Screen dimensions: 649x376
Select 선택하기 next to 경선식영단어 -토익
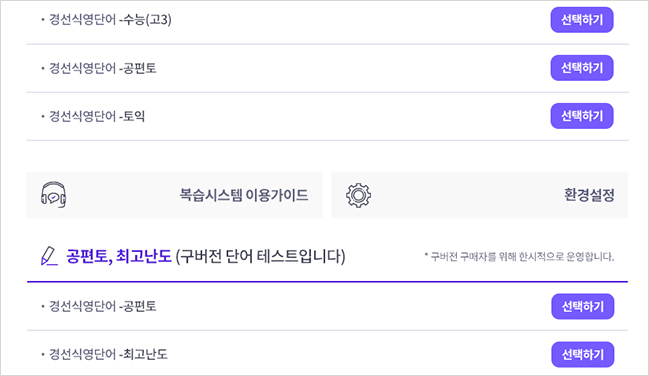(582, 116)
